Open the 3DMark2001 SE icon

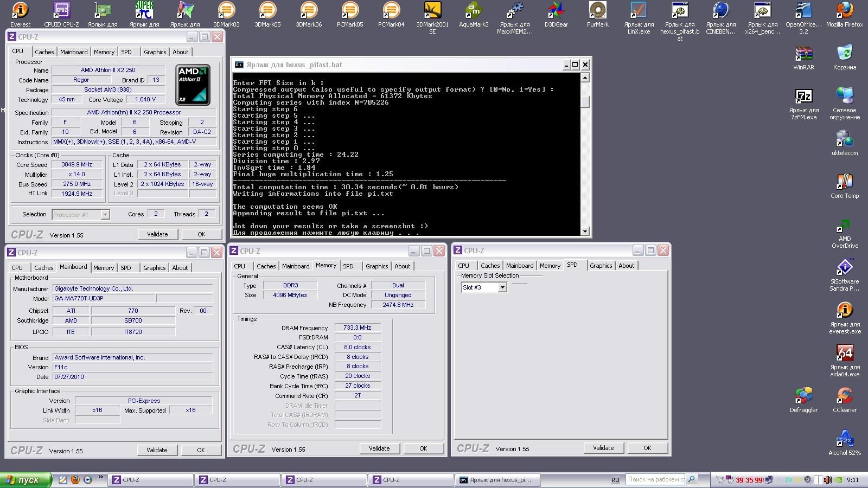432,17
